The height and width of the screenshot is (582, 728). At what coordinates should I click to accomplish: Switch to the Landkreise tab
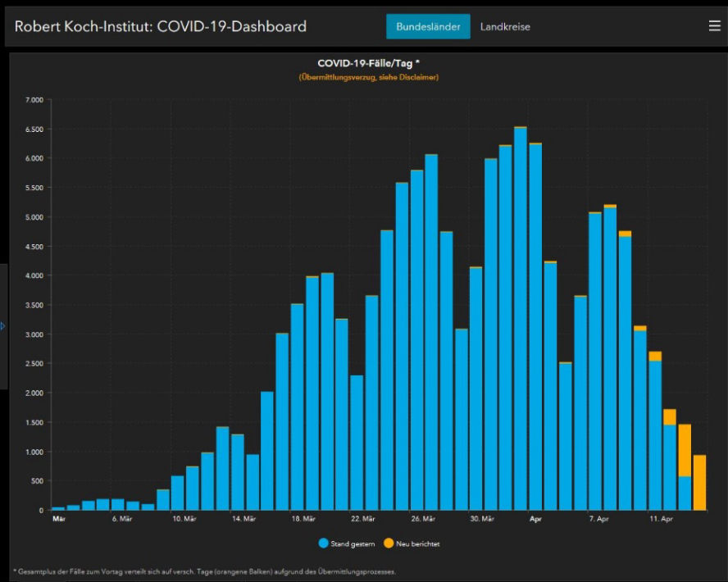(505, 26)
